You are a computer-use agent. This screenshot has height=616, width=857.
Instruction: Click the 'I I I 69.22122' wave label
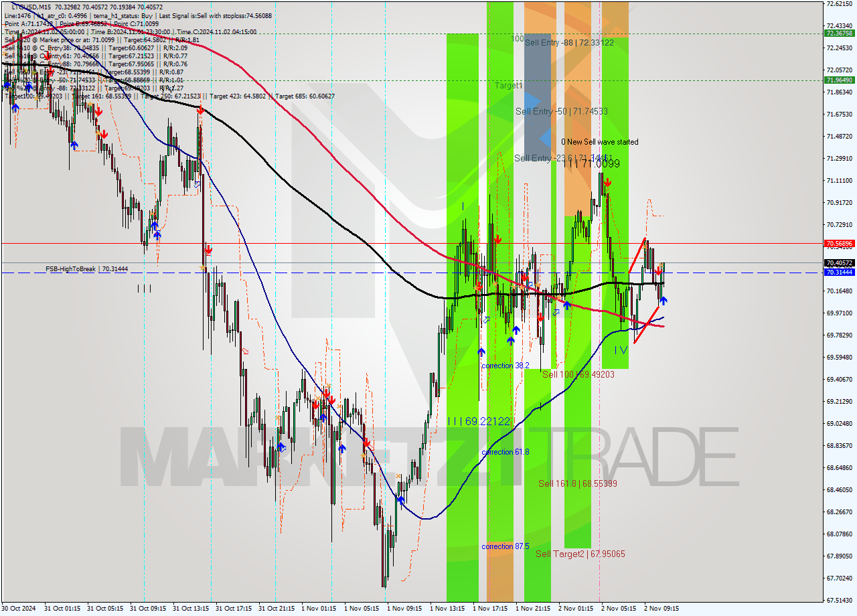tap(479, 421)
